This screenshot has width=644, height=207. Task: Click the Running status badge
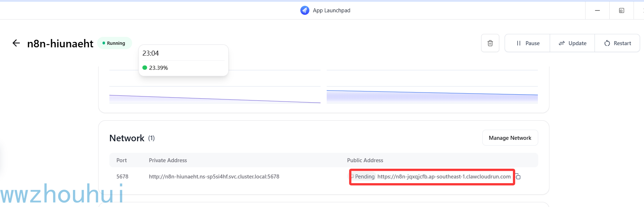coord(114,43)
